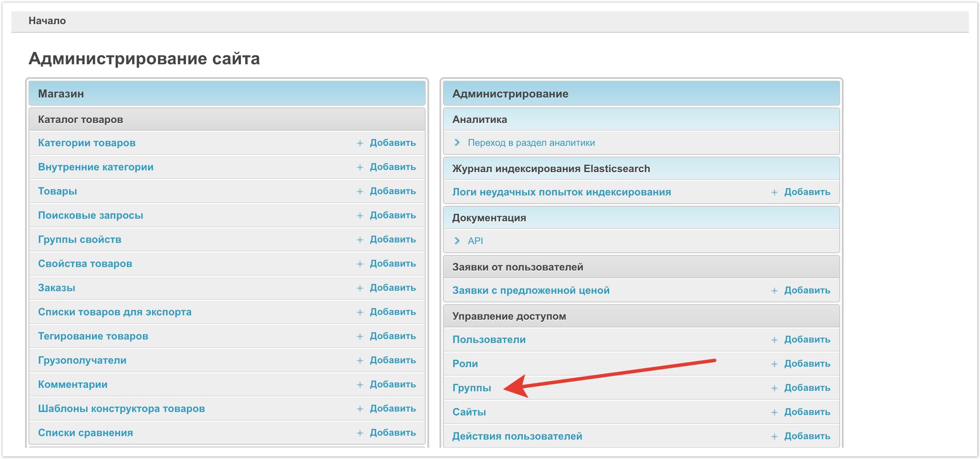This screenshot has width=980, height=459.
Task: Open Поисковые запросы list
Action: [90, 215]
